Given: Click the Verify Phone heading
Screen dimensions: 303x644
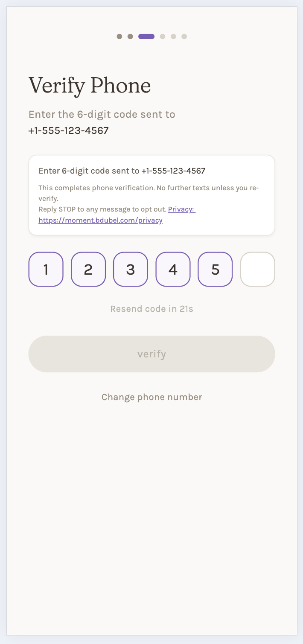Looking at the screenshot, I should point(90,85).
